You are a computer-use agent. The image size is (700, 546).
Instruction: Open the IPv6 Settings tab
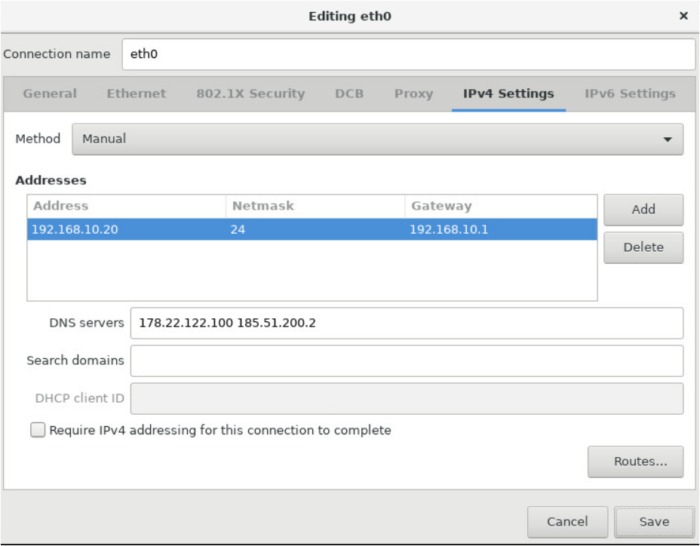(630, 94)
